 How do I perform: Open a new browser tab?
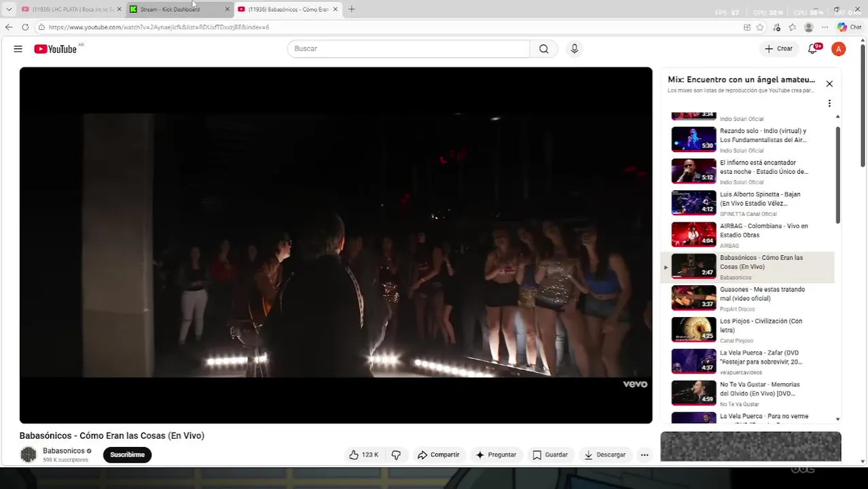click(351, 9)
